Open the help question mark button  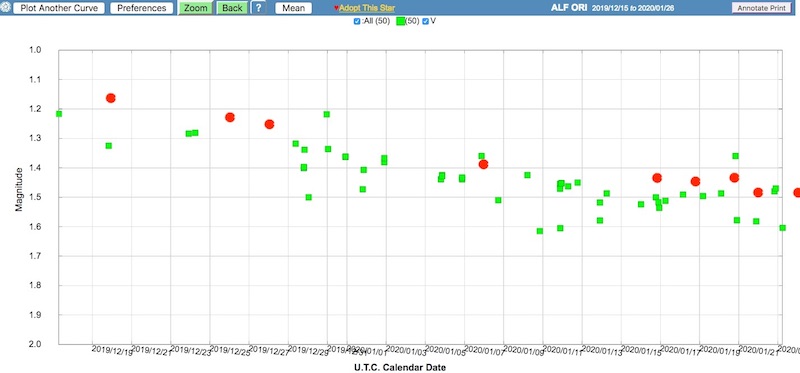[259, 8]
